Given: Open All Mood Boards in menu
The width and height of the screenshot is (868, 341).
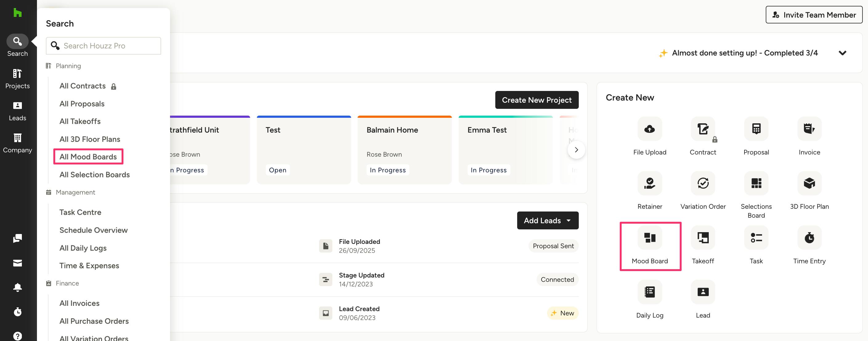Looking at the screenshot, I should (x=88, y=157).
